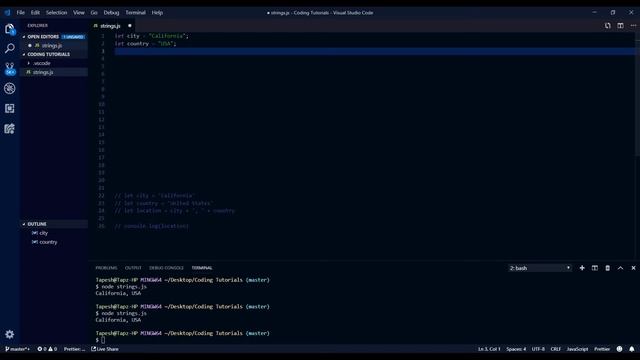Click the 1 Unsaved badge in Open Editors
640x360 pixels.
tap(73, 37)
